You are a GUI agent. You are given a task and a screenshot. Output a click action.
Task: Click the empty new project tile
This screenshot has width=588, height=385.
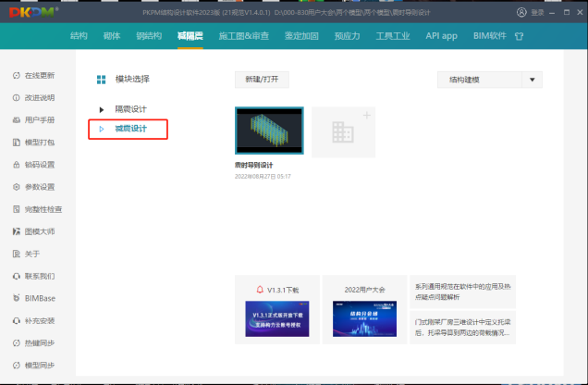coord(344,131)
